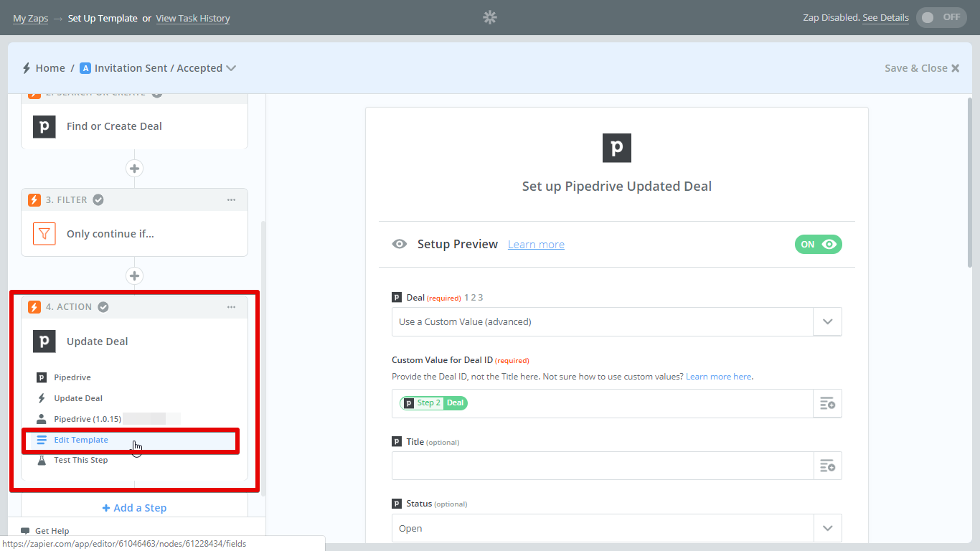Viewport: 980px width, 551px height.
Task: Click the 4. ACTION step header
Action: coord(134,307)
